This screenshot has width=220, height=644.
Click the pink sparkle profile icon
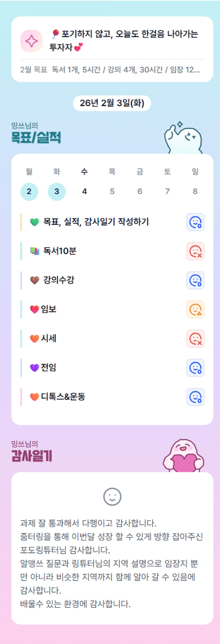31,41
